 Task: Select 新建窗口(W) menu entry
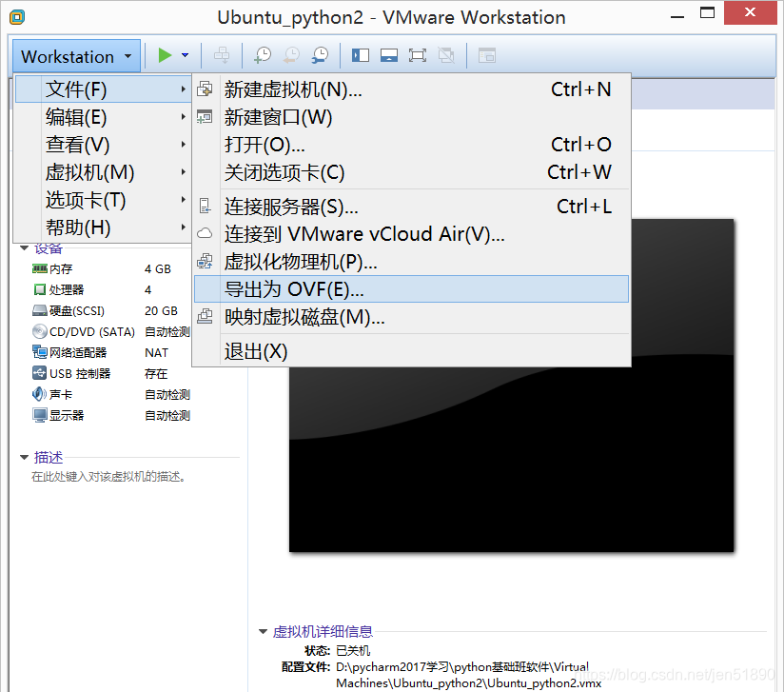411,117
